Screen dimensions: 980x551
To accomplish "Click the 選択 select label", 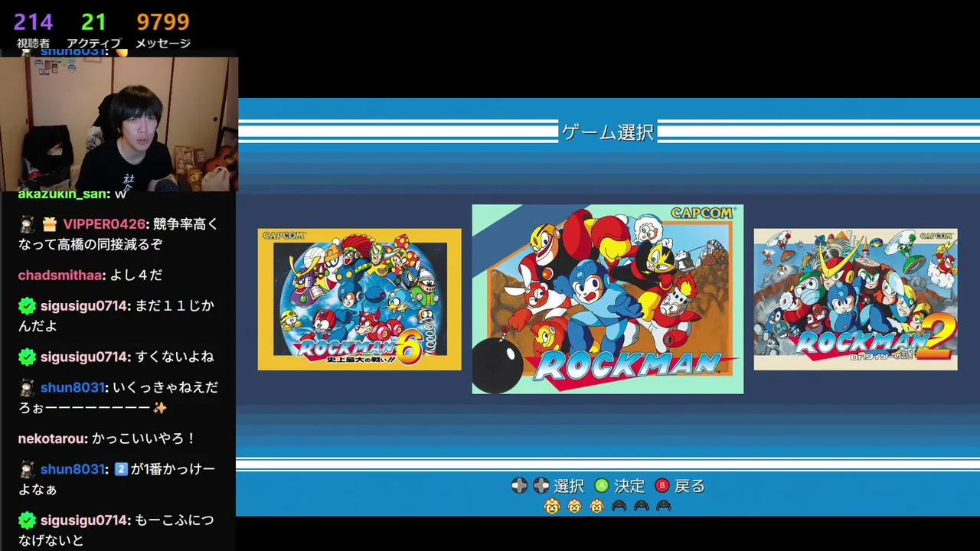I will coord(569,486).
